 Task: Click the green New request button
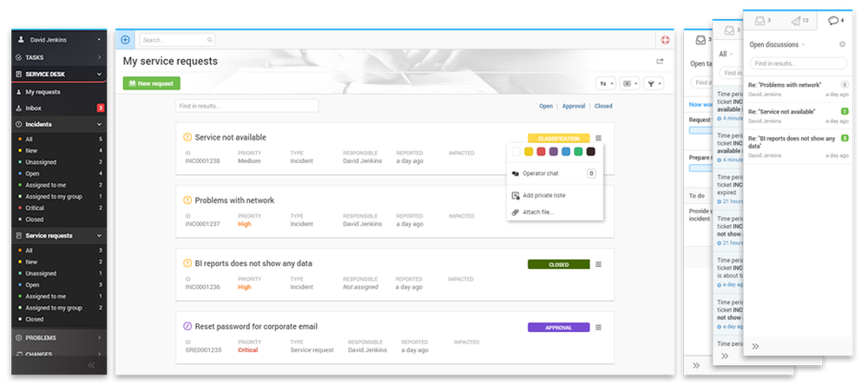[152, 83]
